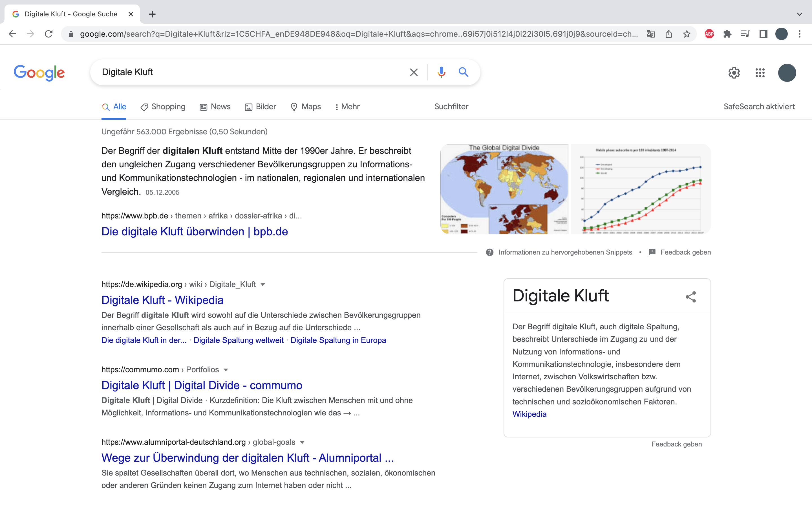Open the Adblock Plus extension icon

pyautogui.click(x=709, y=34)
